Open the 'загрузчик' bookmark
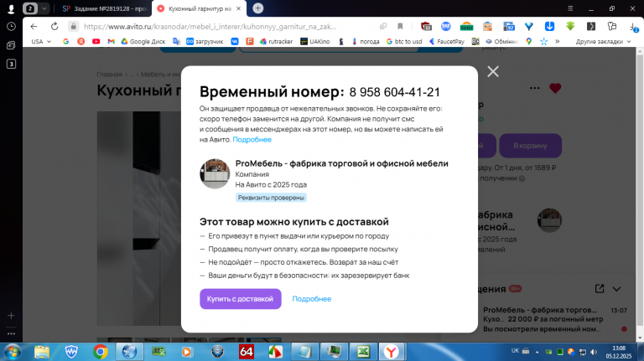Screen dimensions: 644x361 coord(205,41)
